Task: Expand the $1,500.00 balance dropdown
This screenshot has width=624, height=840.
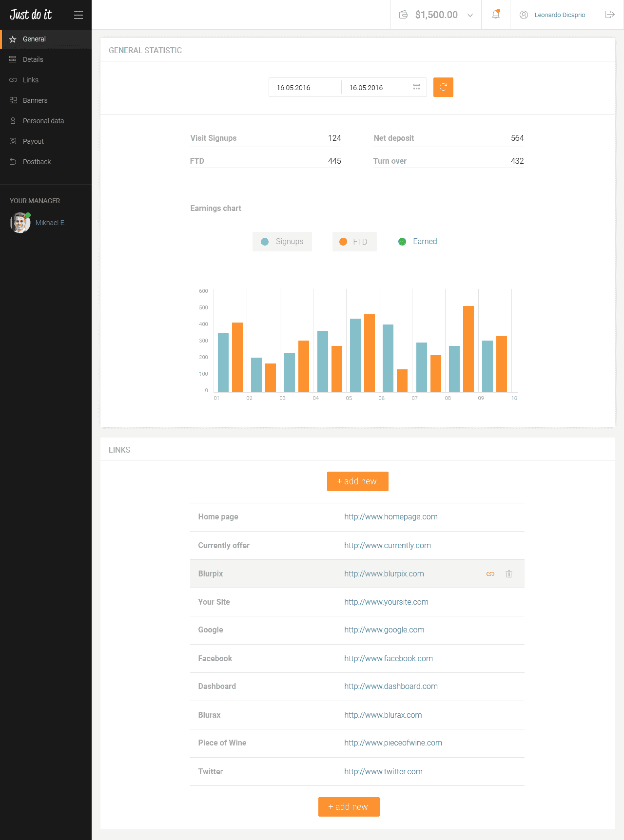Action: [470, 15]
